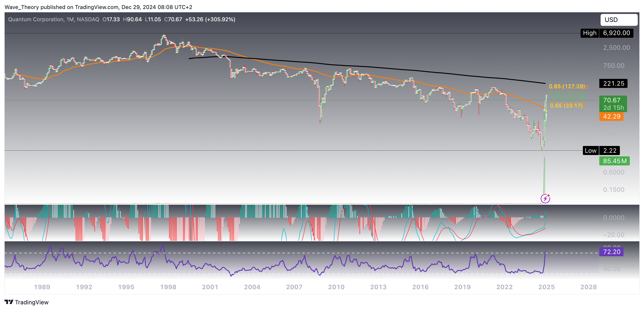This screenshot has height=310, width=644.
Task: Click the 2,500.00 price scale value
Action: coord(616,48)
